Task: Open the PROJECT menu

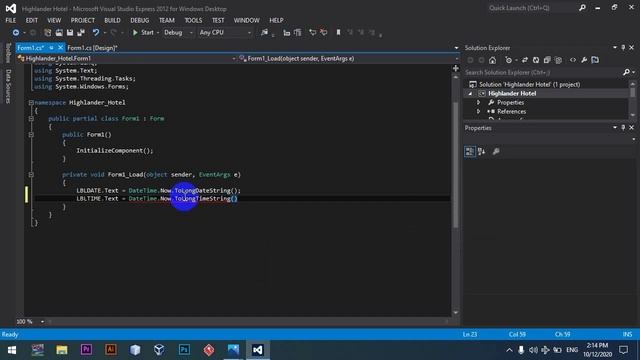Action: (x=82, y=20)
